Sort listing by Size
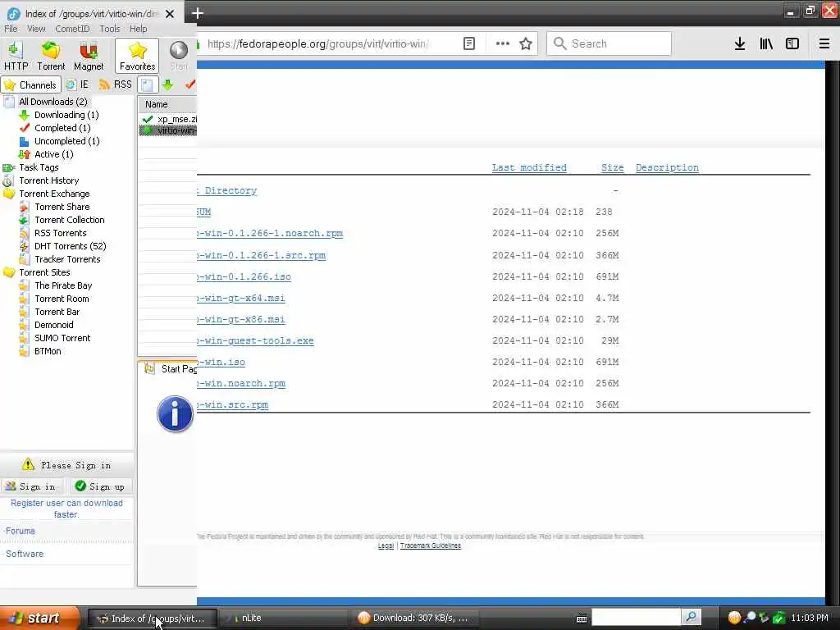The image size is (840, 630). coord(612,167)
